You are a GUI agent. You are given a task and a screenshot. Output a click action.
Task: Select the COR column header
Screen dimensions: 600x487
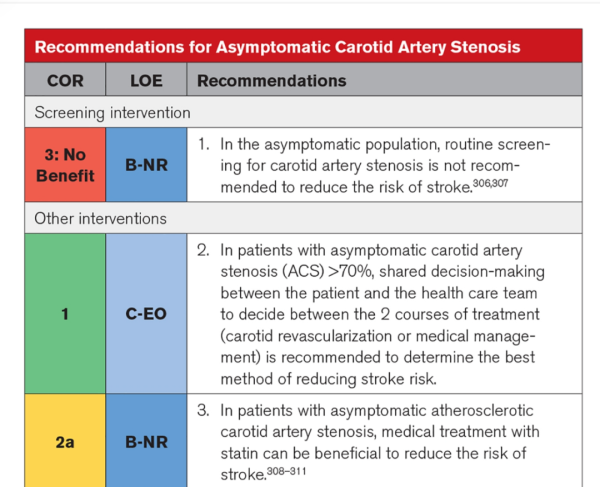[x=65, y=80]
